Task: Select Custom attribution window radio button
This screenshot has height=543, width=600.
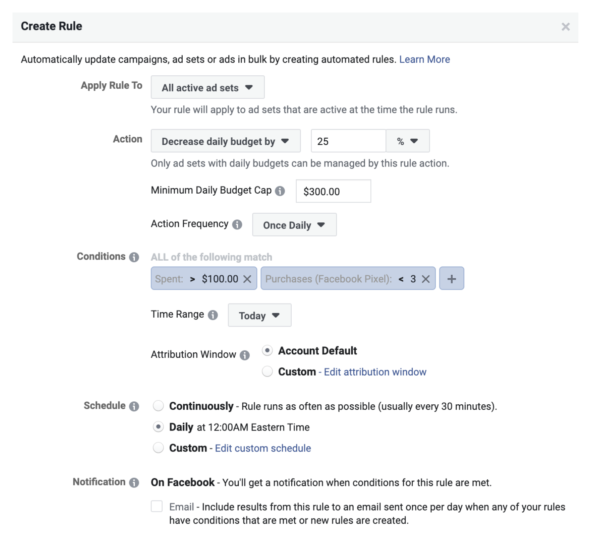Action: 266,372
